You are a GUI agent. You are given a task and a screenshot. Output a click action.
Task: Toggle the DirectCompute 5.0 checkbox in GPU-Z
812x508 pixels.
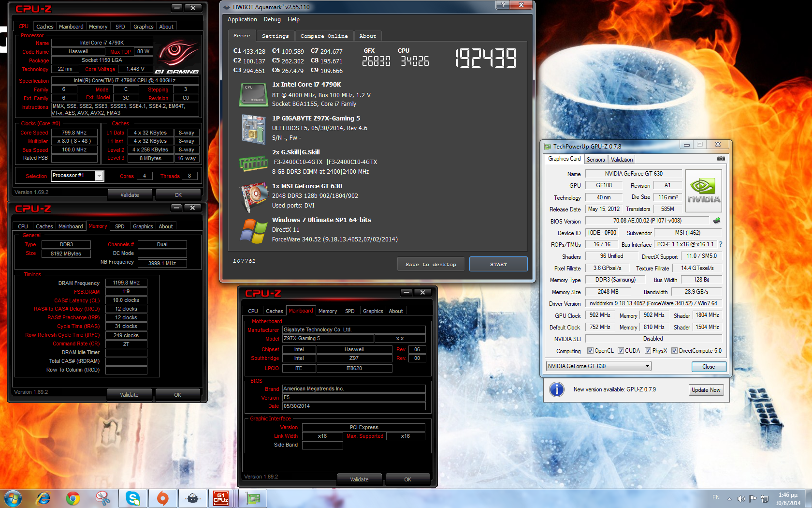[674, 351]
